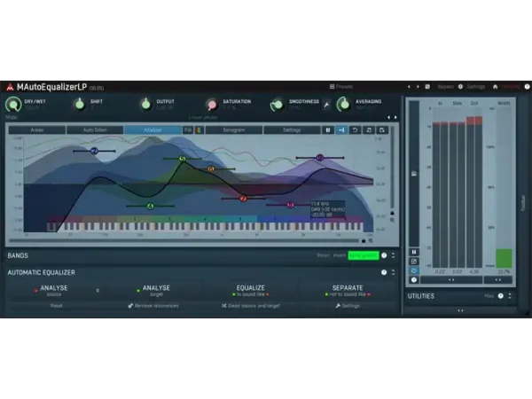This screenshot has height=399, width=532.
Task: Click Remove resonances button
Action: coord(153,306)
